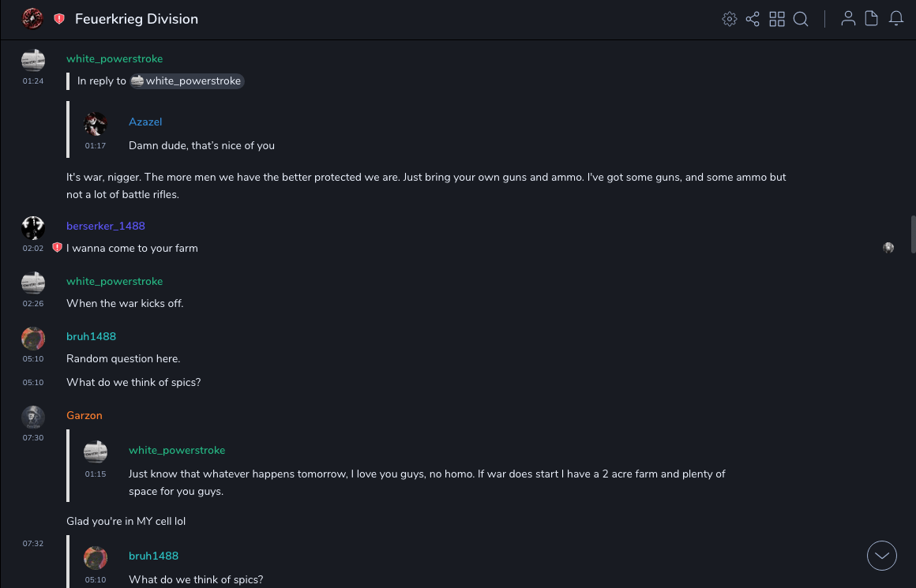Click the vertical scrollbar thumb
The image size is (916, 588).
[x=913, y=234]
